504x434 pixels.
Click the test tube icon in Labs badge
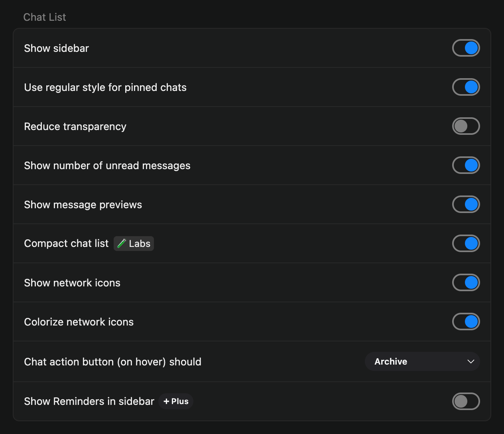[122, 243]
